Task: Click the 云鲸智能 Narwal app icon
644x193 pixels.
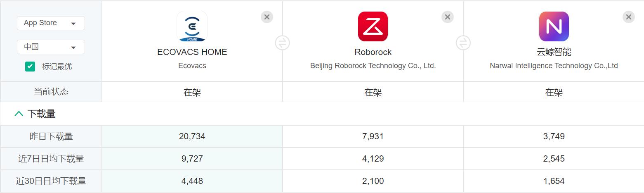Action: point(554,26)
